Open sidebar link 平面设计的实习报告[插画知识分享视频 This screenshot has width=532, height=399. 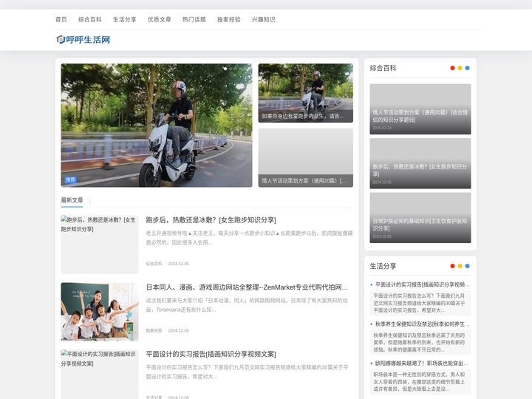tap(422, 284)
